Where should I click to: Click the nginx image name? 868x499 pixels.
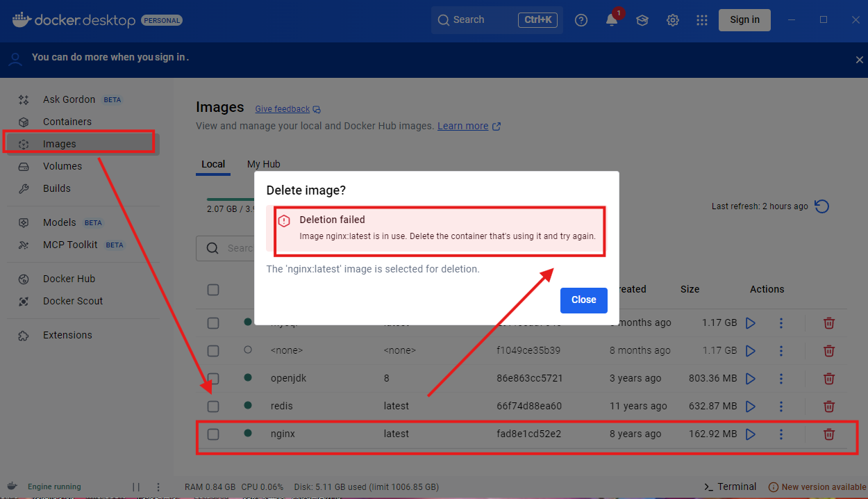283,434
